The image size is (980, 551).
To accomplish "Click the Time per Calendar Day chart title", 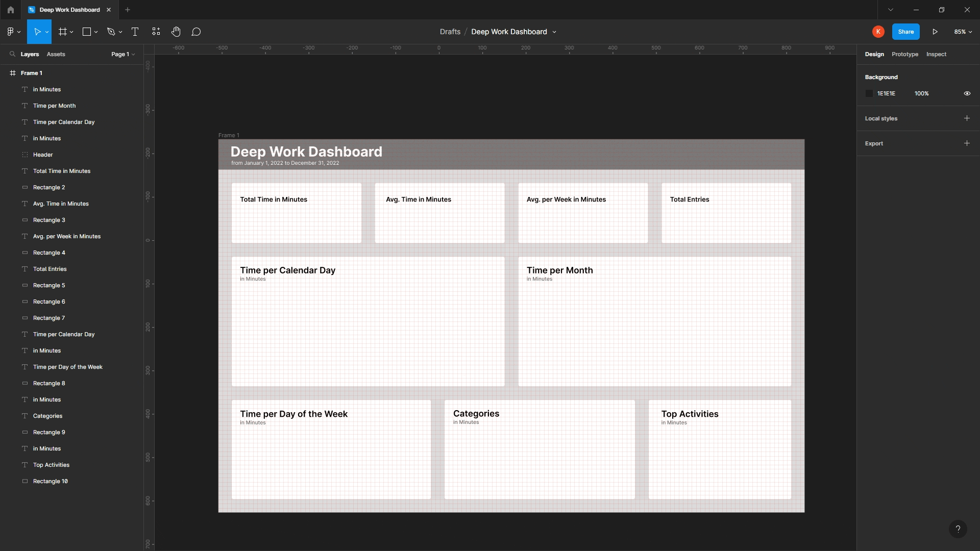I will pyautogui.click(x=288, y=270).
